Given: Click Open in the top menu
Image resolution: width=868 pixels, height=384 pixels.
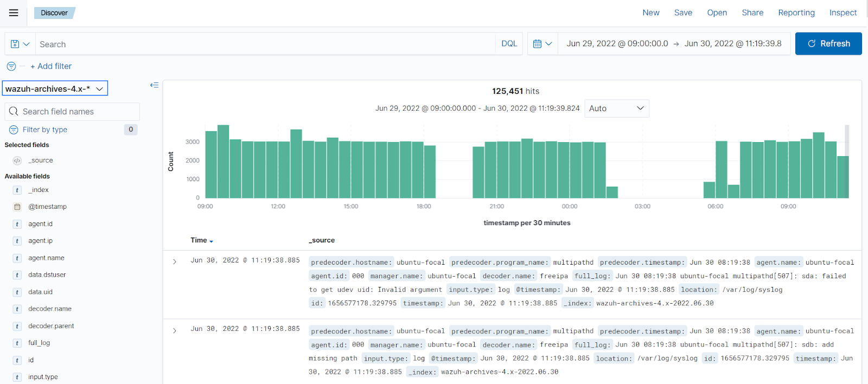Looking at the screenshot, I should pyautogui.click(x=717, y=12).
